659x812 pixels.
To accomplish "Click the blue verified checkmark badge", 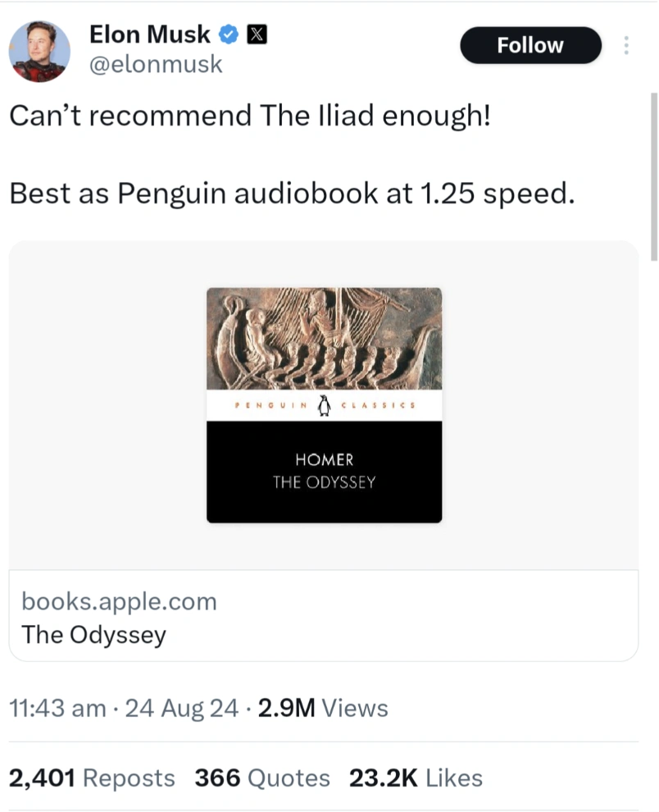I will [229, 34].
